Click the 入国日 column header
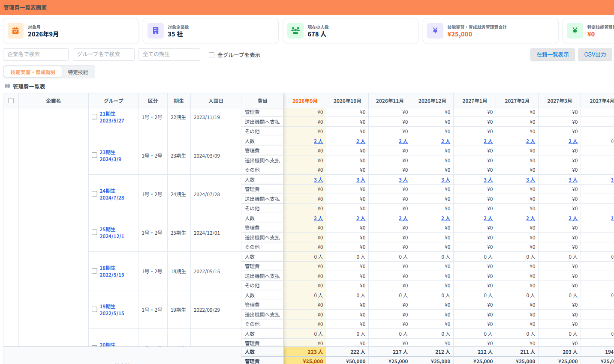The height and width of the screenshot is (364, 614). click(216, 101)
